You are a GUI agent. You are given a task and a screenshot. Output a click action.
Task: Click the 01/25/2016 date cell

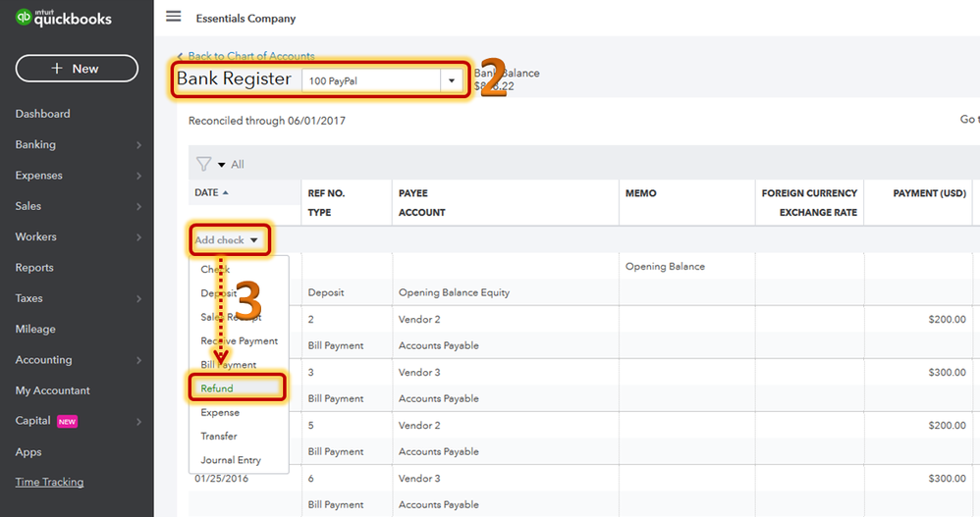point(221,479)
